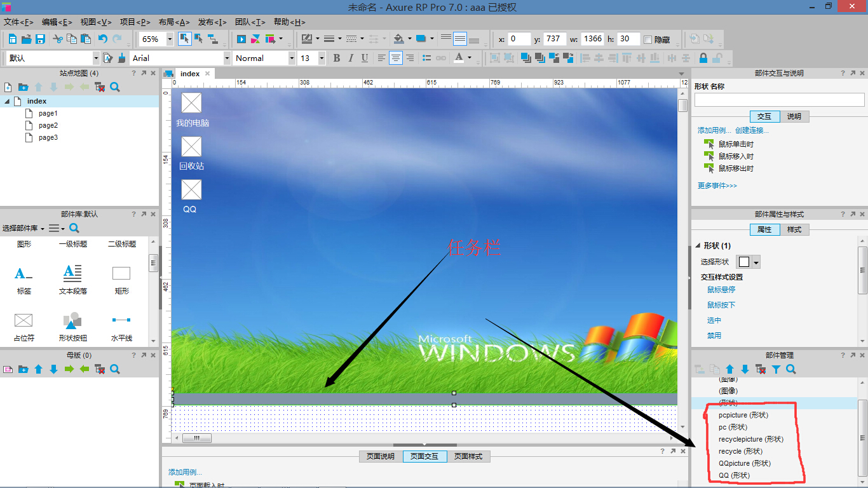Align text to the left
This screenshot has width=868, height=488.
382,58
